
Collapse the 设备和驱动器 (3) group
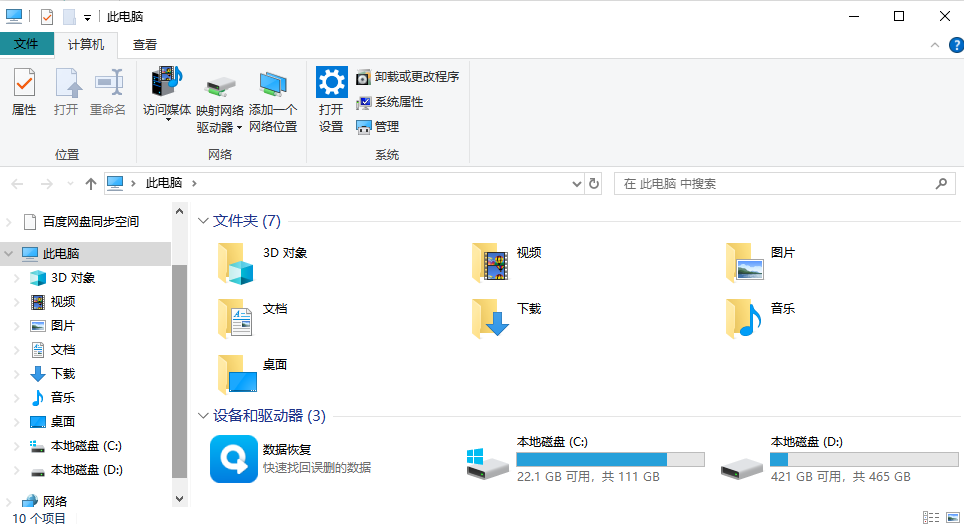click(x=203, y=416)
